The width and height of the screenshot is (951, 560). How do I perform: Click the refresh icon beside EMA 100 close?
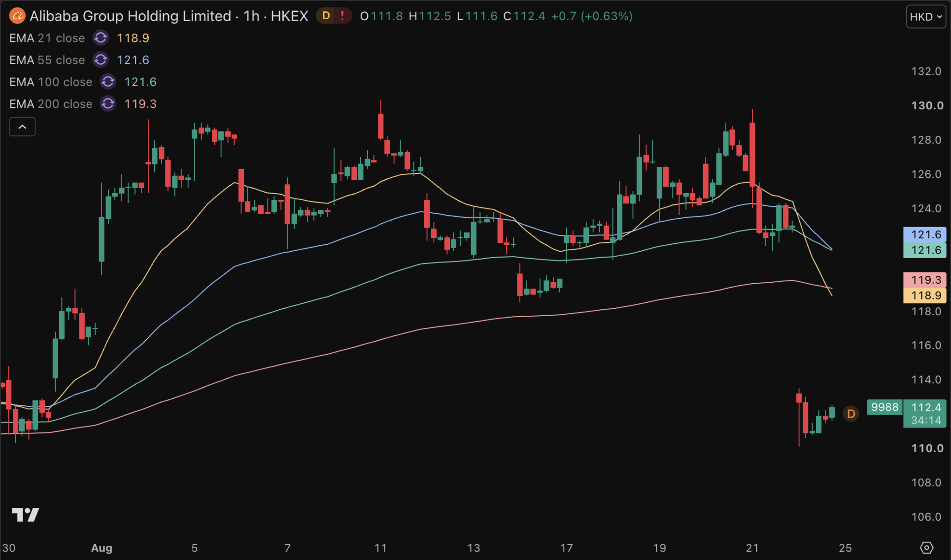tap(108, 82)
